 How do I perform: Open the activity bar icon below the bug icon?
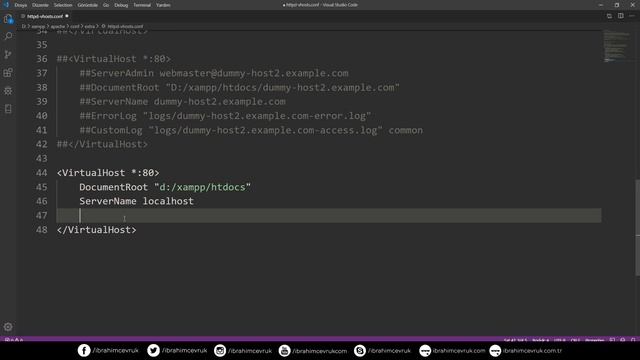point(8,109)
